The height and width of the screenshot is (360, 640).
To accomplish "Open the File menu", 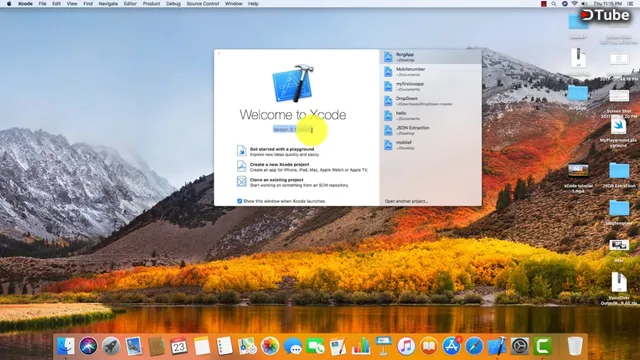I will point(42,4).
